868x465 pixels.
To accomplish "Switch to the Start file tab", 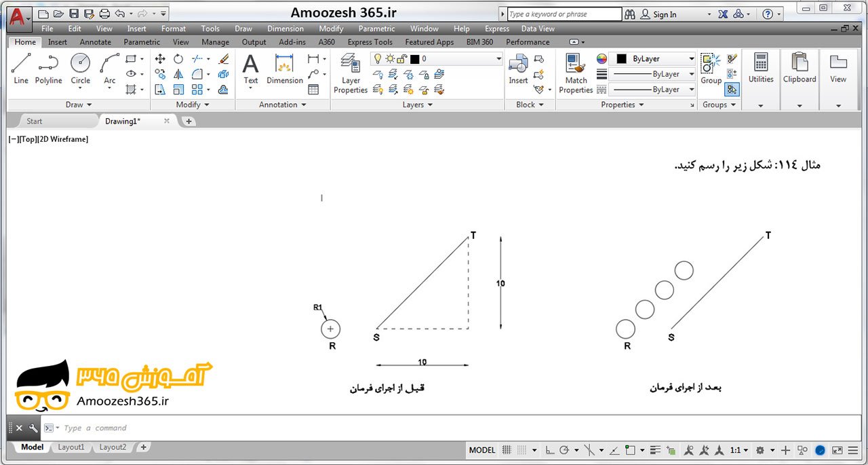I will click(x=34, y=121).
